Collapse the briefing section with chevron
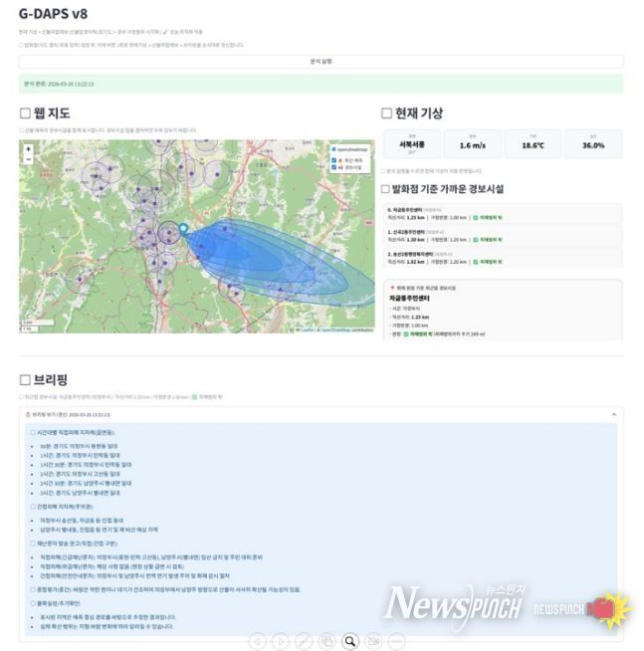This screenshot has width=644, height=651. pos(614,412)
